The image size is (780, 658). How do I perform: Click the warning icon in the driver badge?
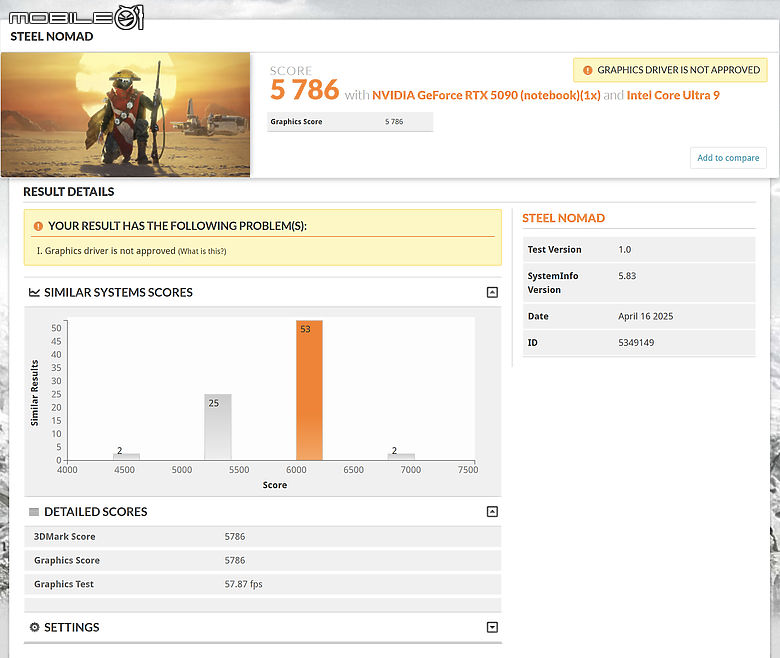pyautogui.click(x=587, y=70)
